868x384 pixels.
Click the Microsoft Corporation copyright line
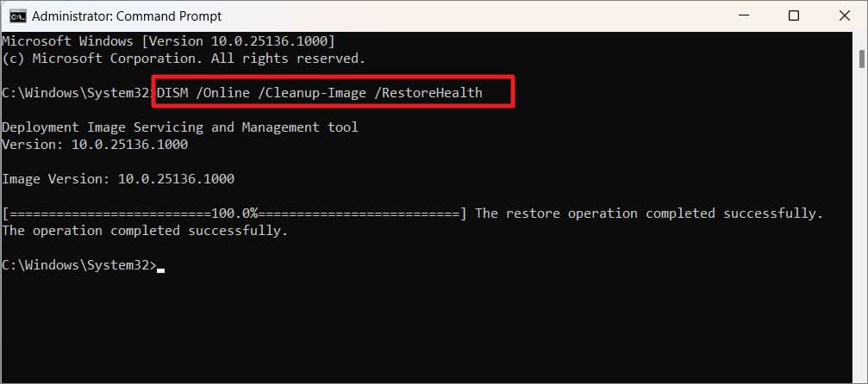183,58
